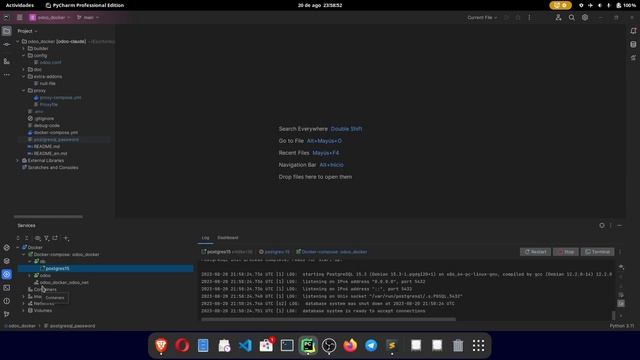
Task: Switch to the Log tab
Action: (205, 238)
